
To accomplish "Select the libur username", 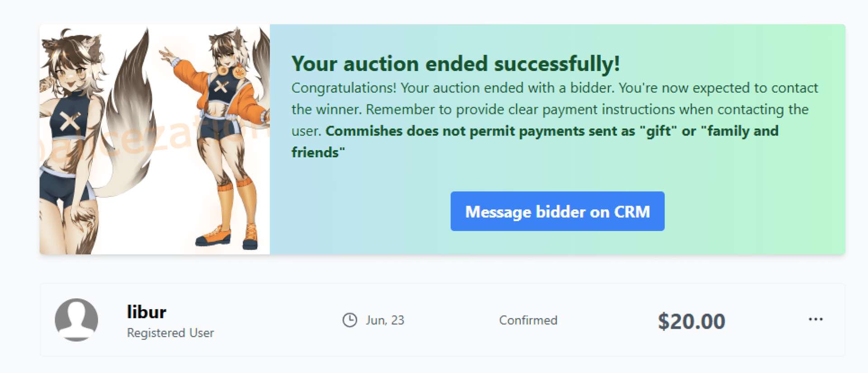I will click(146, 312).
